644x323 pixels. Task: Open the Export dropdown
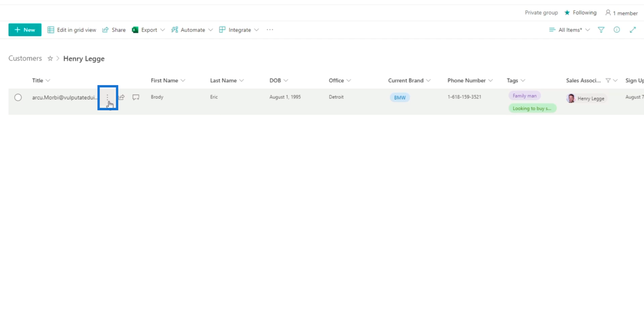tap(149, 30)
